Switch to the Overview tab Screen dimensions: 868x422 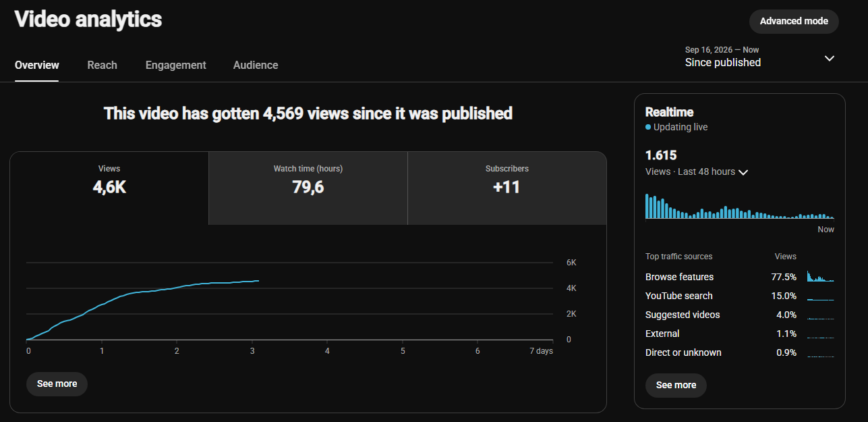pos(37,65)
